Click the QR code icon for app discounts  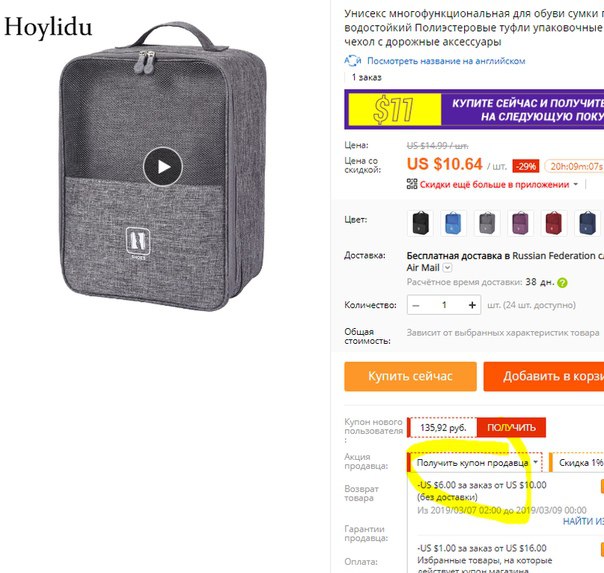tap(412, 184)
